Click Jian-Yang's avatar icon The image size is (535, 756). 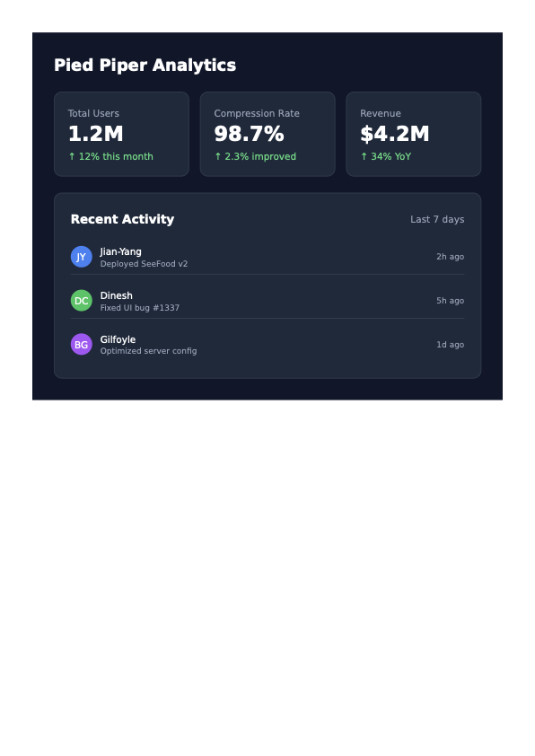click(x=81, y=256)
